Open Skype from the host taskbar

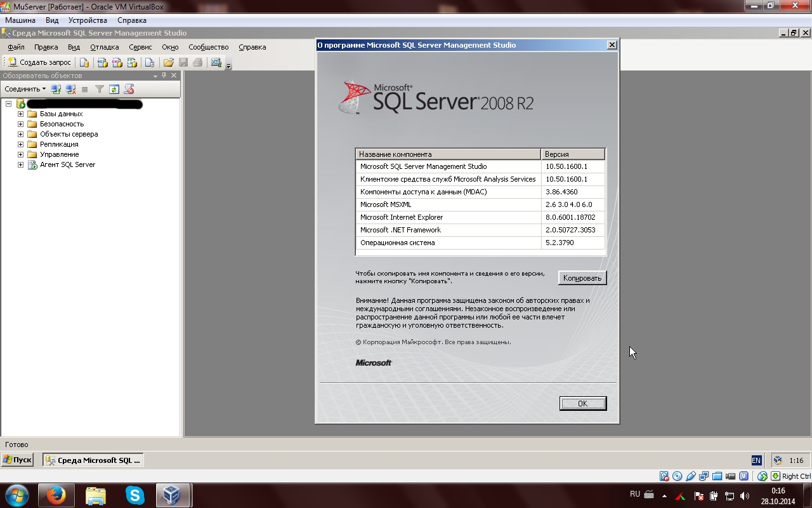point(134,495)
